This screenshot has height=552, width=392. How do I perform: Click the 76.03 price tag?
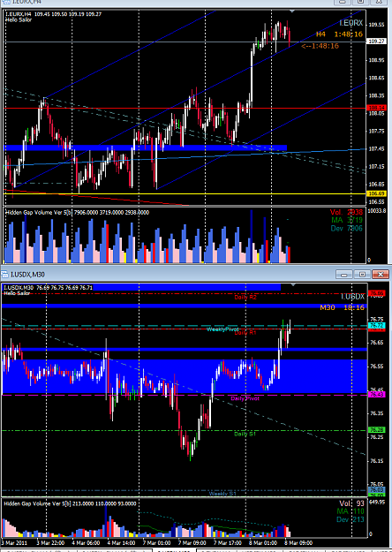click(376, 489)
